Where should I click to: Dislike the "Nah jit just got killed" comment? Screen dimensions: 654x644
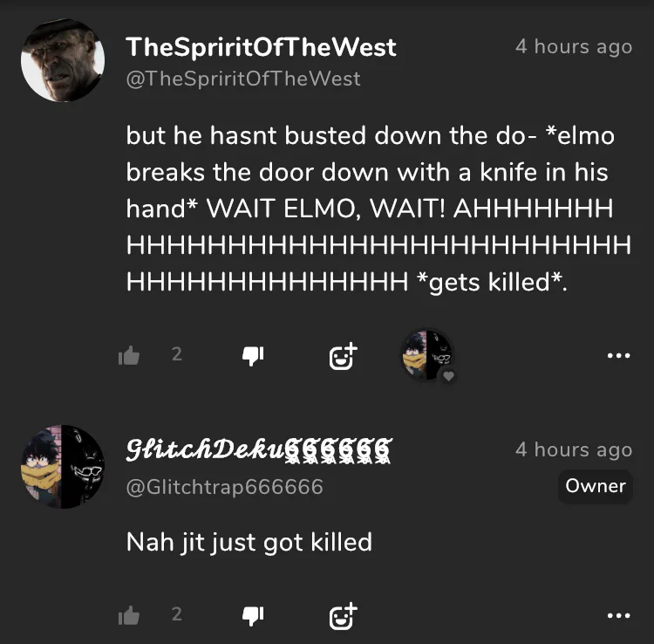pos(253,615)
